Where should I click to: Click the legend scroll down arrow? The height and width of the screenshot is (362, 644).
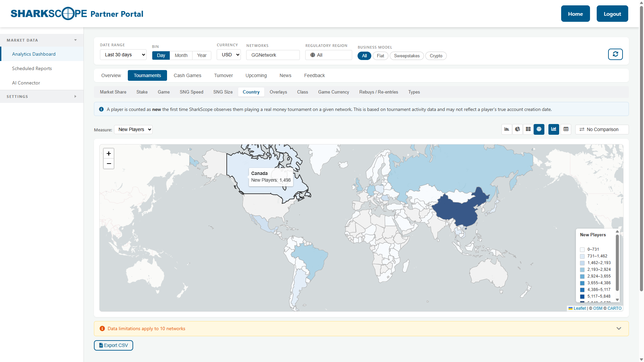[617, 300]
